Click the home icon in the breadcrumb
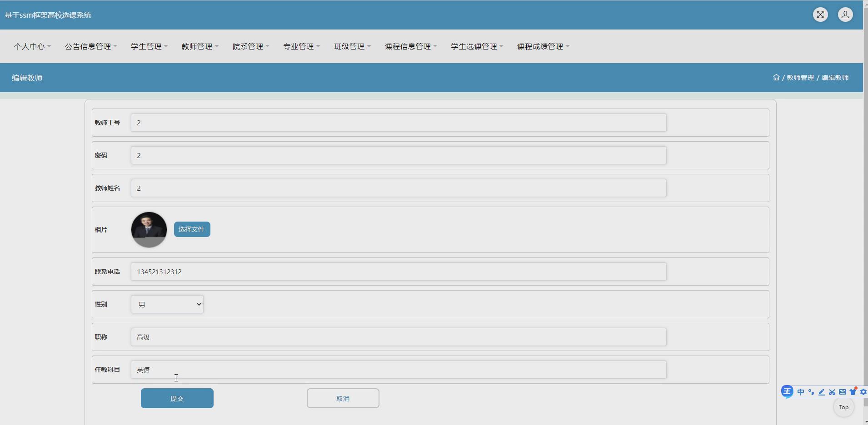This screenshot has height=425, width=868. tap(776, 78)
